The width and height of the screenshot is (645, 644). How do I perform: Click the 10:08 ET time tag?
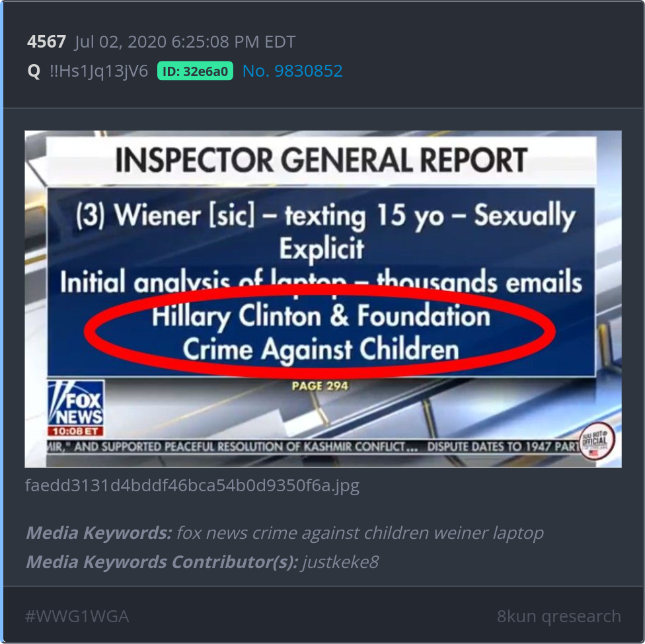point(76,431)
